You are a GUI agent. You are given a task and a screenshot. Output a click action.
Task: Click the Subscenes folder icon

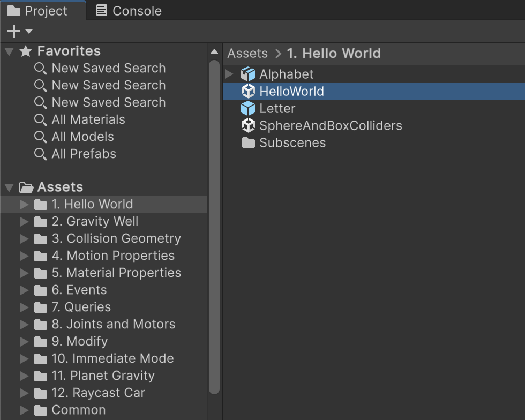coord(248,143)
